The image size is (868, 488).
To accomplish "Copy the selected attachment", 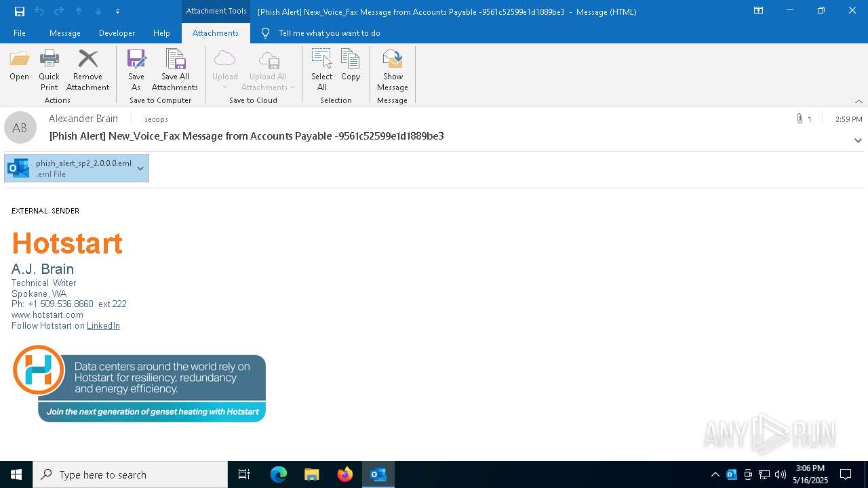I will click(351, 65).
